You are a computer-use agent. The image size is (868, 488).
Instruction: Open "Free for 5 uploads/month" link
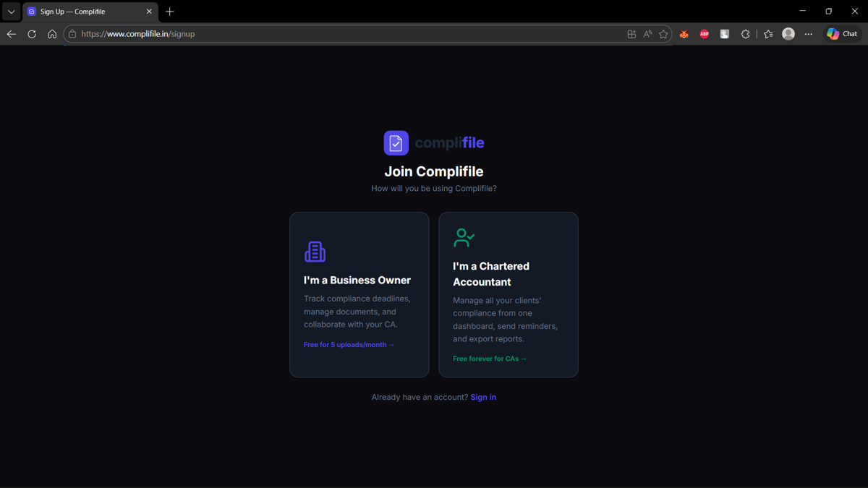(x=349, y=345)
